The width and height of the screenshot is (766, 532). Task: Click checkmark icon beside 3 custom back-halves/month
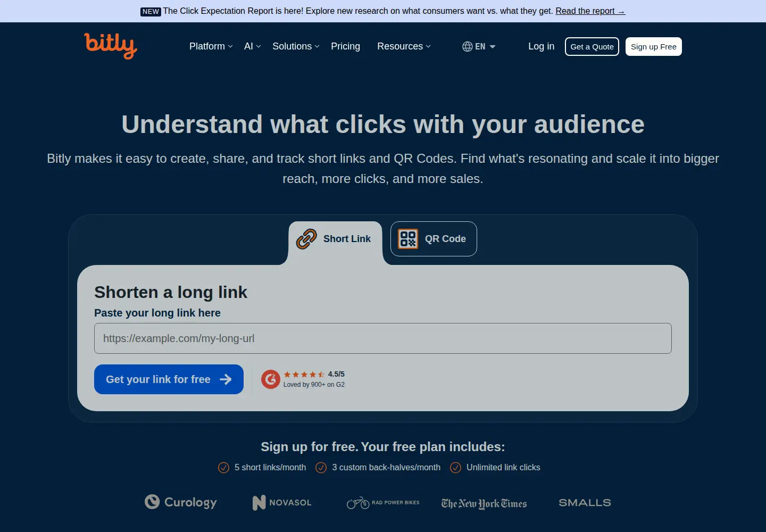click(x=321, y=468)
